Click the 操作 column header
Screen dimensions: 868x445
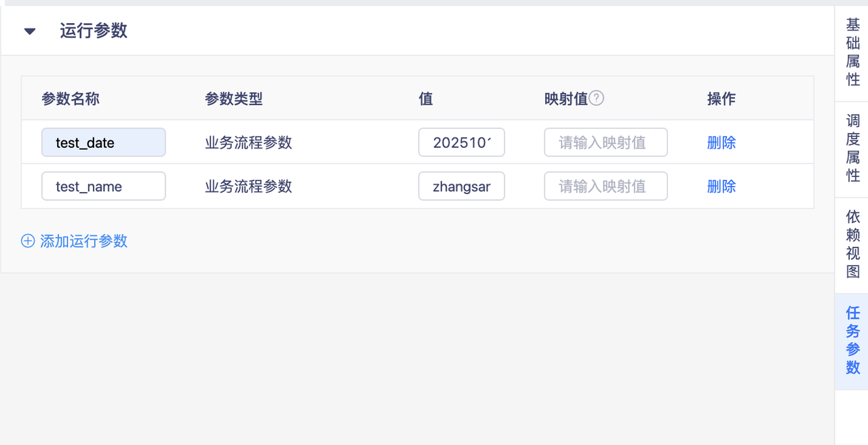(722, 98)
